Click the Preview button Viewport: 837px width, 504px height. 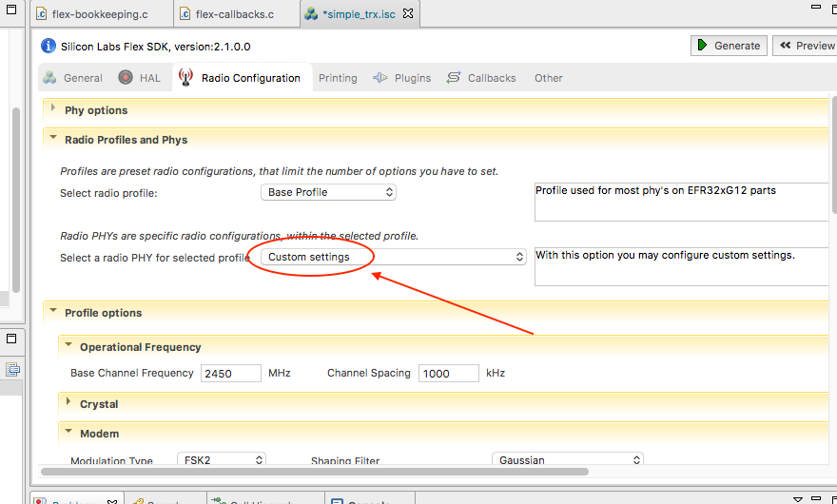coord(806,46)
